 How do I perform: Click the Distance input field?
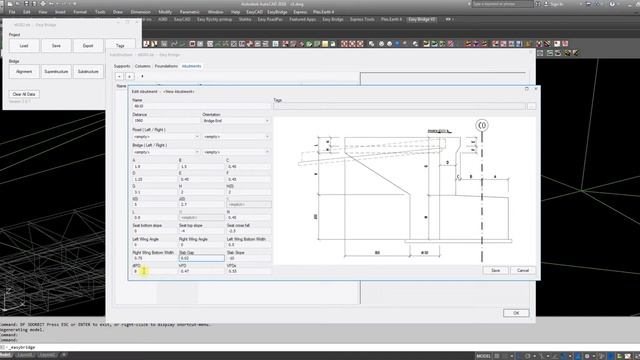tap(166, 121)
